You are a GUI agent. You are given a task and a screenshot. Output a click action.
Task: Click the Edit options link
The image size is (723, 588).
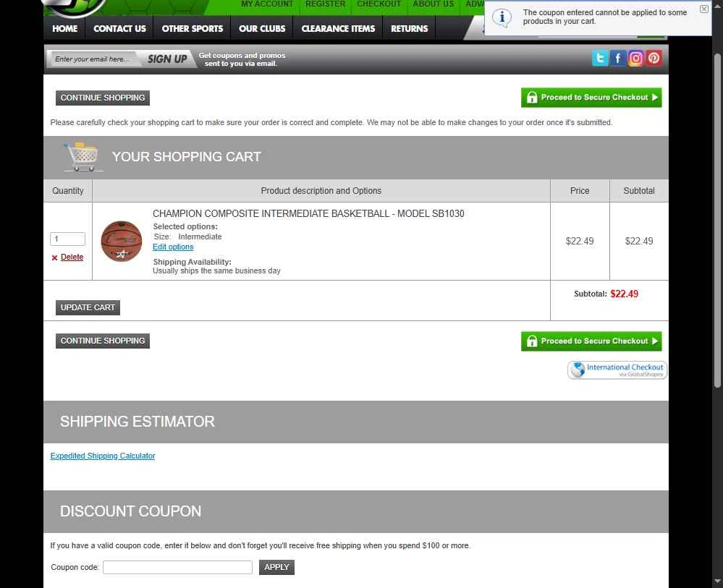173,247
